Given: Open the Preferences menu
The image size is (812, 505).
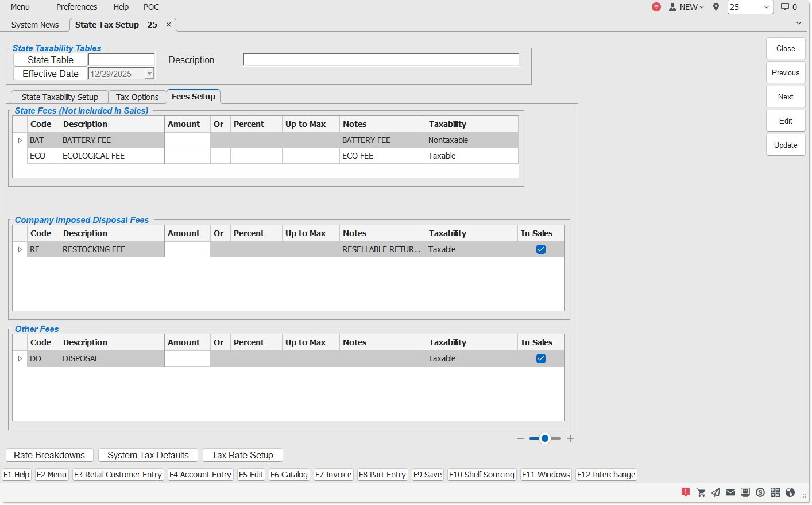Looking at the screenshot, I should click(x=76, y=7).
